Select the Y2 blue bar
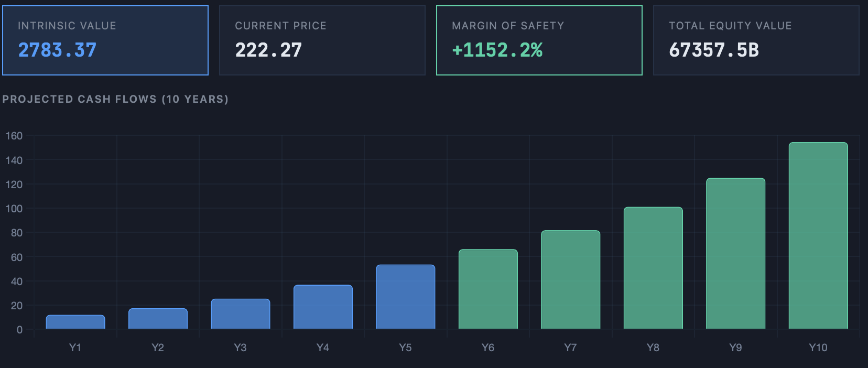The width and height of the screenshot is (868, 368). [x=158, y=319]
